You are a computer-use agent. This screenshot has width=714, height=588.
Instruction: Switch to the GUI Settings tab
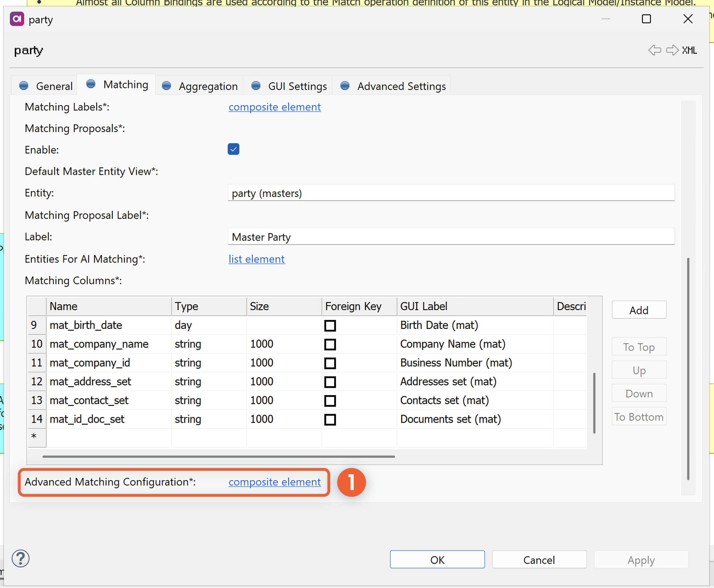pos(297,86)
